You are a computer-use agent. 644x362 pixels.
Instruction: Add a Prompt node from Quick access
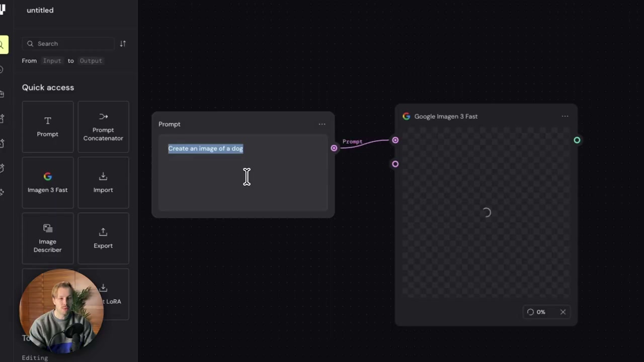pos(48,127)
